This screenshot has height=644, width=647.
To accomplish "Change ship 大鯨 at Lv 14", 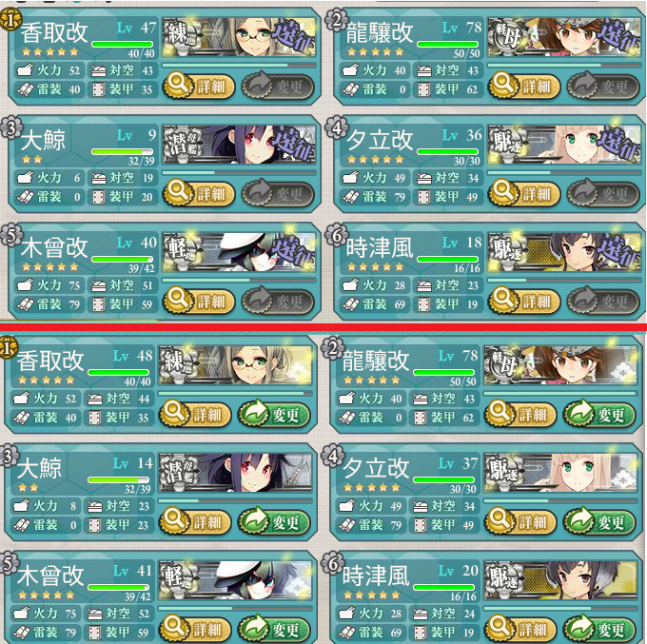I will click(274, 522).
